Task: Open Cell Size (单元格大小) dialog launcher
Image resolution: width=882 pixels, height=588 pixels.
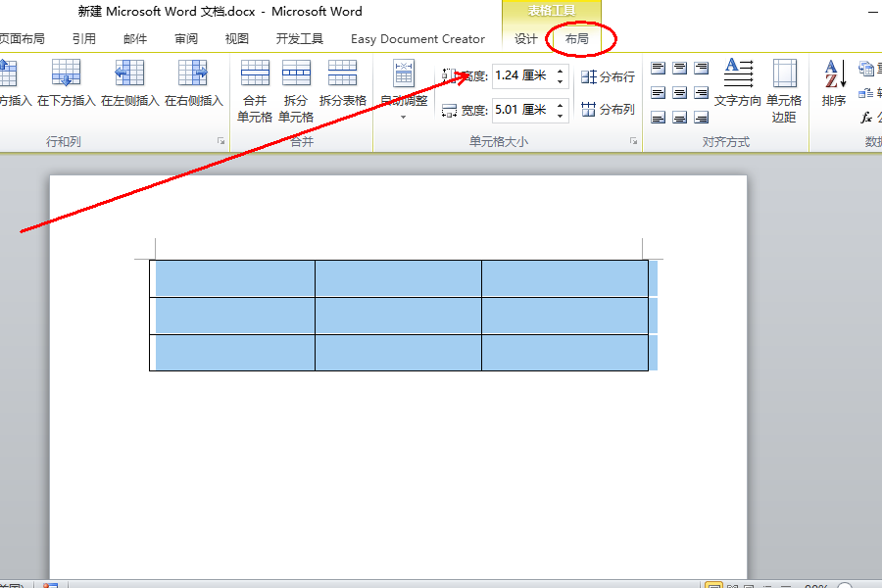Action: (x=633, y=141)
